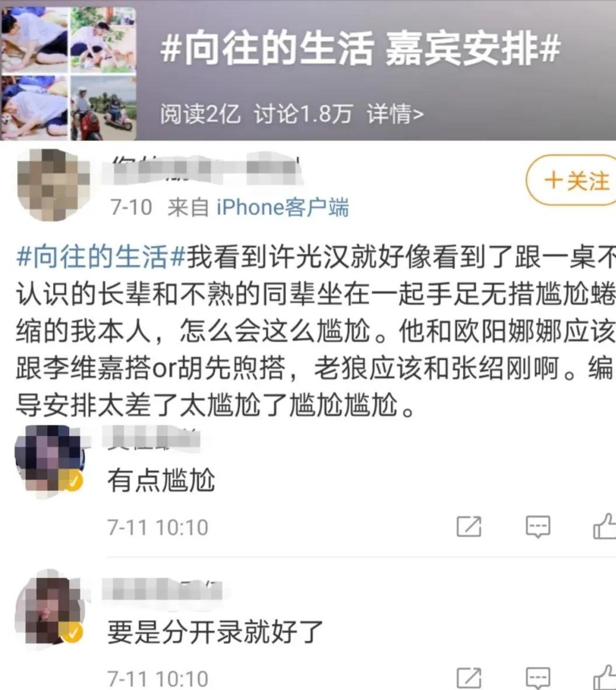Like the 要是分开录就好了 comment
Screen dimensions: 616x690
[605, 677]
